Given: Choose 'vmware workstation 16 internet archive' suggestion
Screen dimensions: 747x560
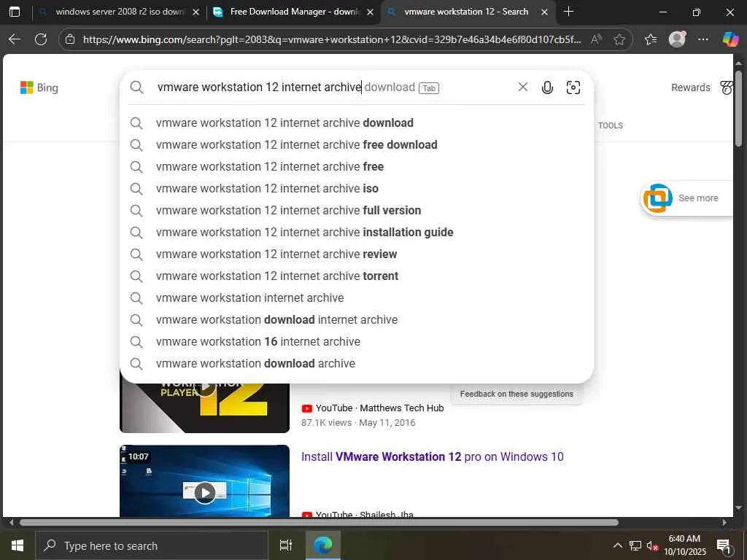Looking at the screenshot, I should point(356,342).
